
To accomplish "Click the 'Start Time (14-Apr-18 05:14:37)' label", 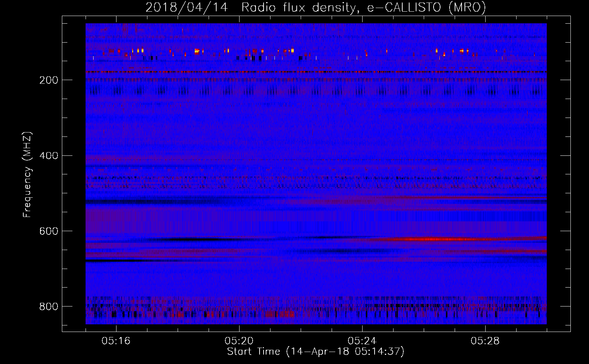I will (x=316, y=352).
